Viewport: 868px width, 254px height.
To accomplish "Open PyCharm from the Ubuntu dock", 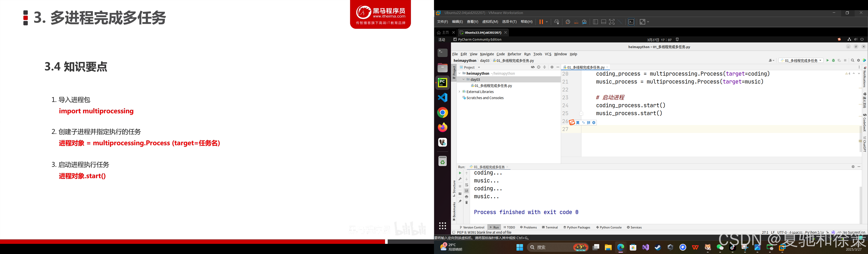I will (x=442, y=83).
